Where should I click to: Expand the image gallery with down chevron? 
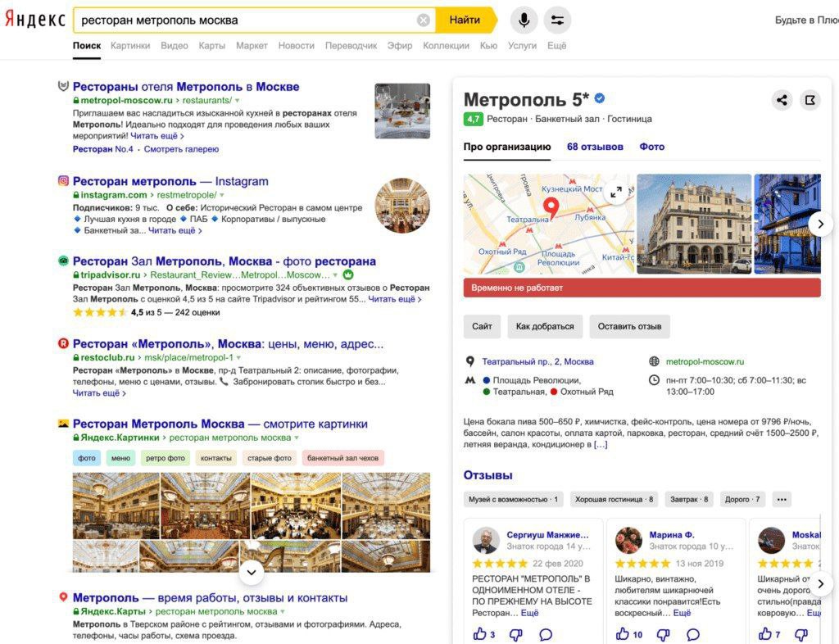[x=251, y=573]
